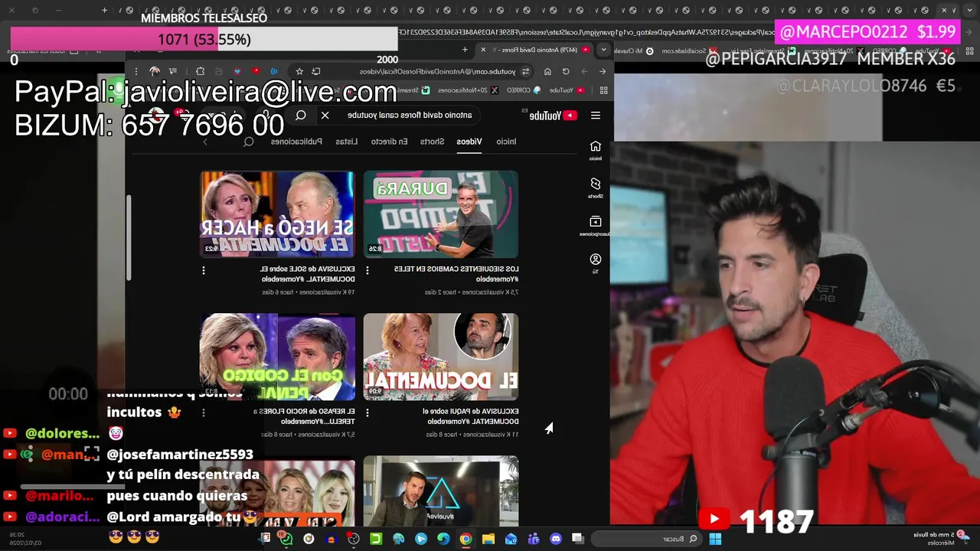980x551 pixels.
Task: Click the YouTube search magnifier button
Action: point(301,116)
